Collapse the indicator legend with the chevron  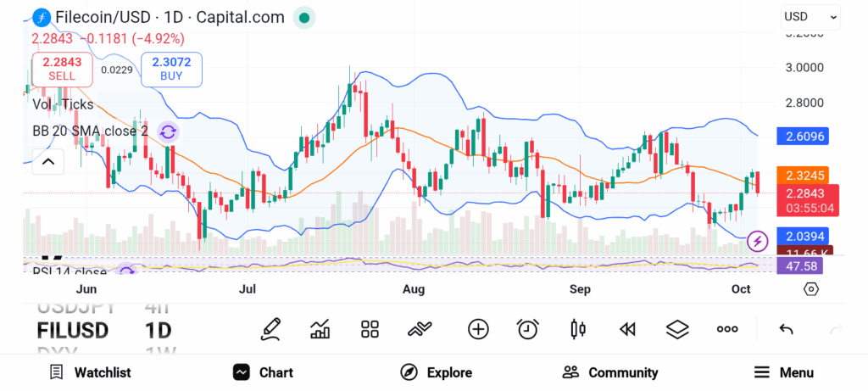coord(47,161)
